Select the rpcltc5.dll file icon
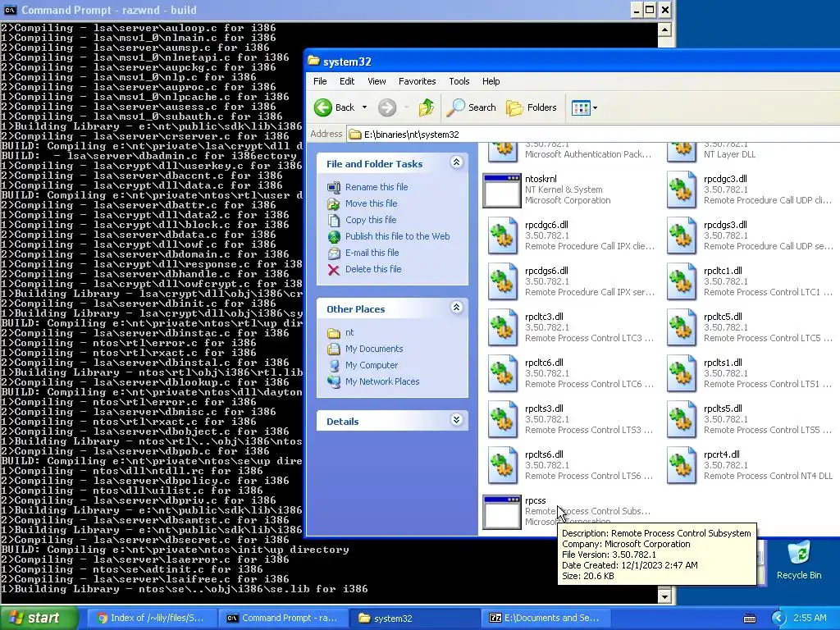The image size is (840, 630). [x=681, y=328]
